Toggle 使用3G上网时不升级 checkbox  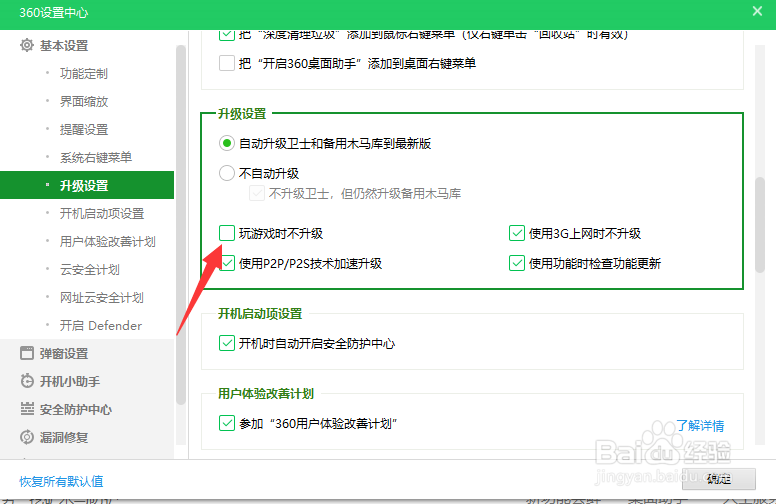coord(517,233)
